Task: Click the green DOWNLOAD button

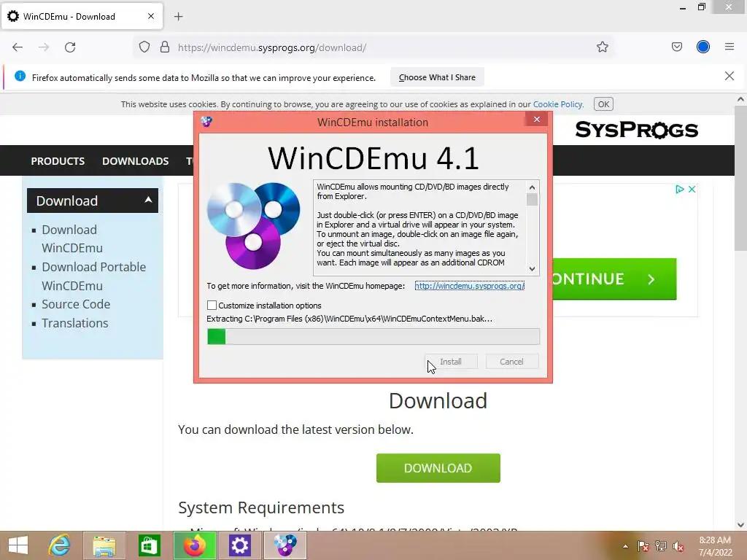Action: point(438,468)
